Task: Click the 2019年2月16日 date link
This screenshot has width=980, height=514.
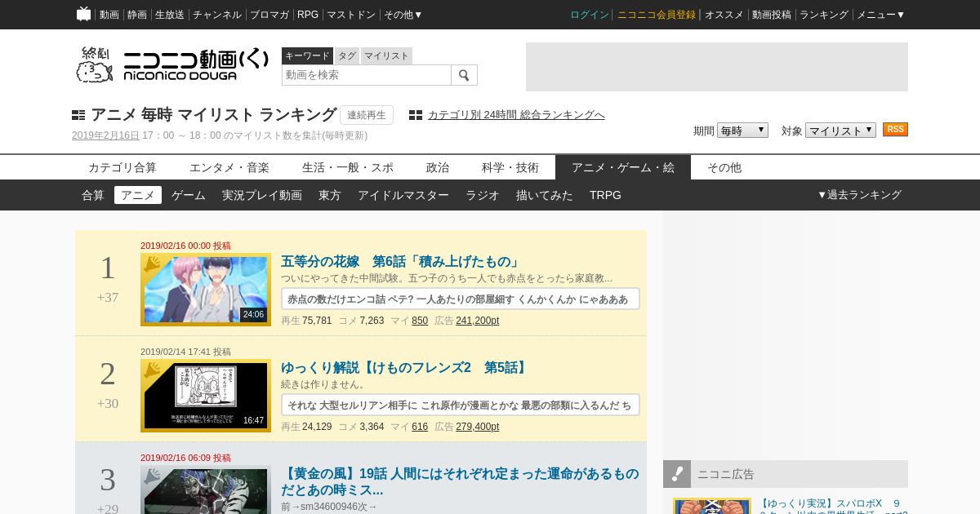Action: tap(105, 135)
